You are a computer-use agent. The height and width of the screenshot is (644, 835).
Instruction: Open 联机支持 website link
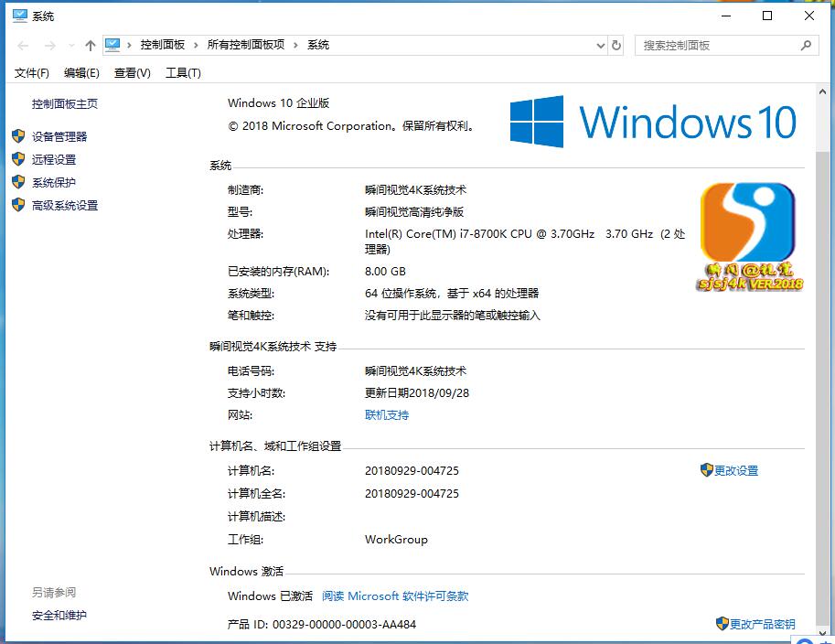[387, 415]
